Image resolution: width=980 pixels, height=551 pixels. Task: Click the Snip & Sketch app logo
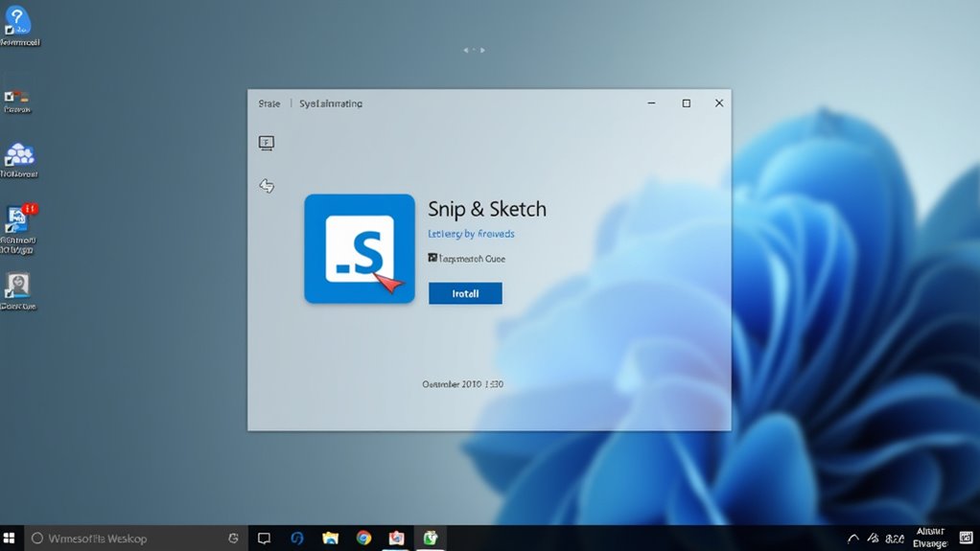[360, 248]
